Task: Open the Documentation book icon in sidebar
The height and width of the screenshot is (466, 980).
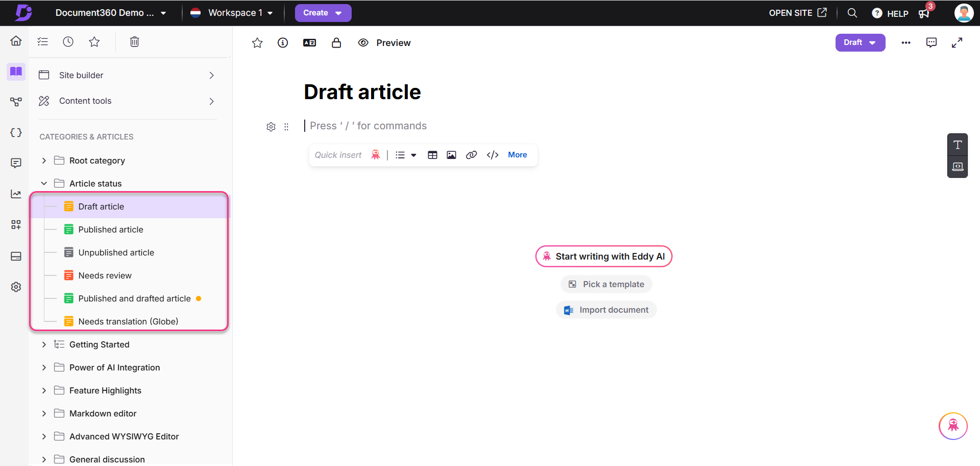Action: coord(16,72)
